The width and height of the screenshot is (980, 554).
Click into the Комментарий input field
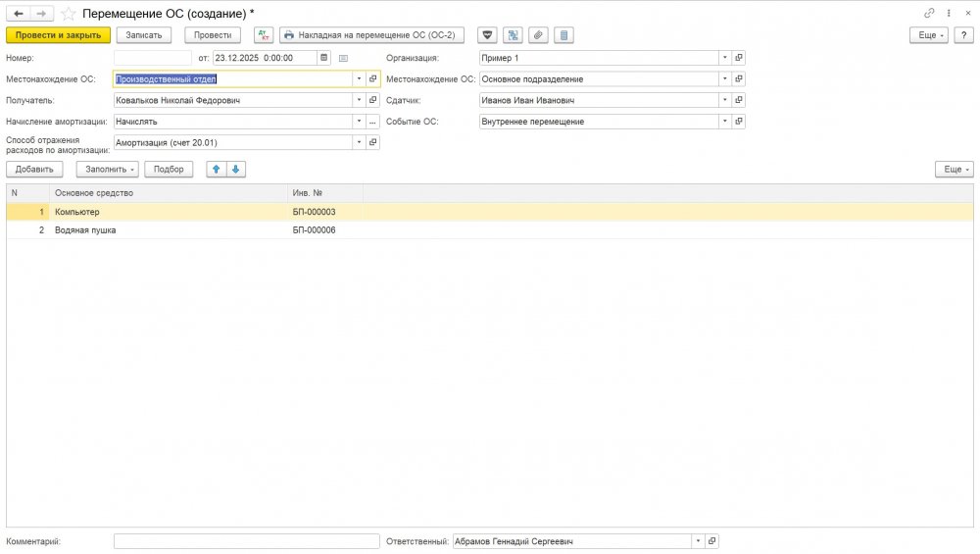click(246, 541)
